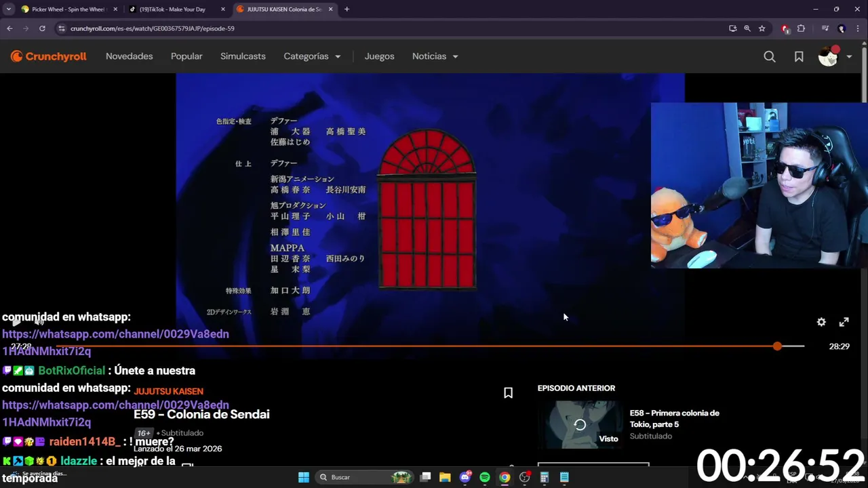
Task: Open media controls icon in Chrome toolbar
Action: (825, 28)
